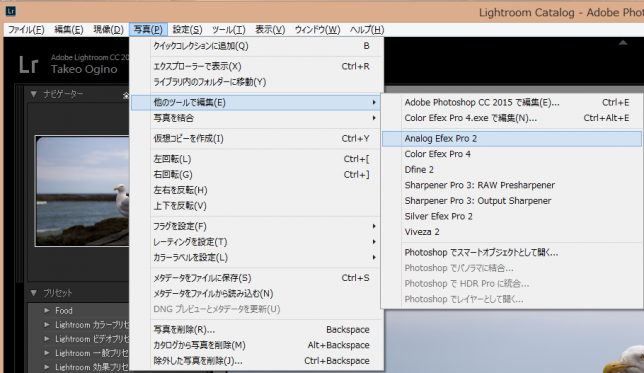This screenshot has height=373, width=644.
Task: Open the 表示(V) menu
Action: [270, 30]
